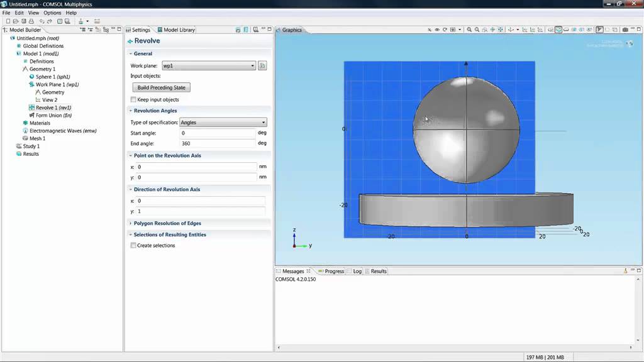The image size is (644, 362).
Task: Switch to ZX view
Action: pyautogui.click(x=540, y=30)
